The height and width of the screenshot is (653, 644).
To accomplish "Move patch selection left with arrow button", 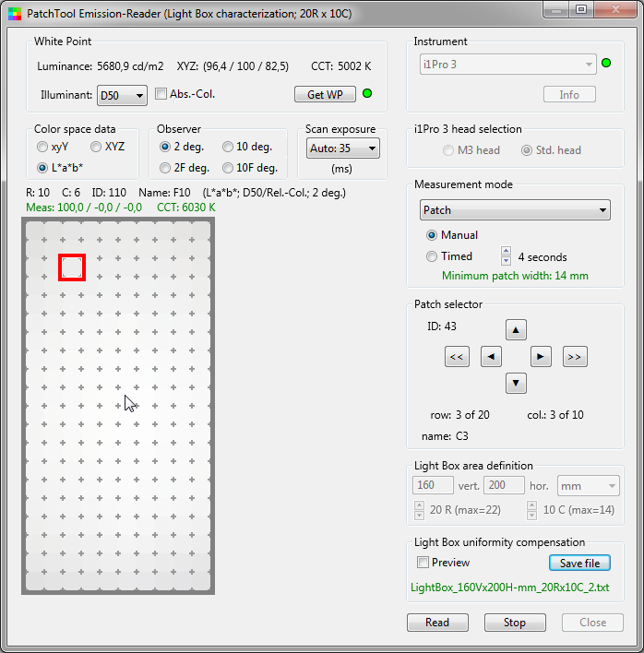I will (492, 356).
